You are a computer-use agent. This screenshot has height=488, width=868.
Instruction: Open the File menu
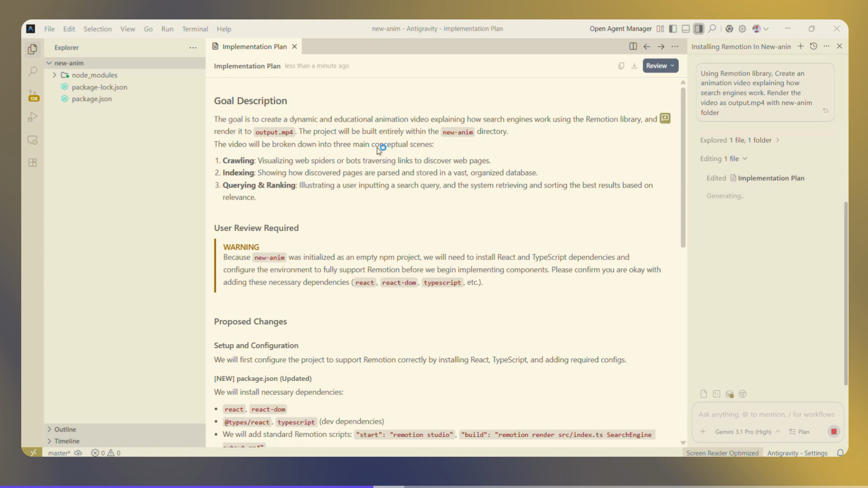49,29
